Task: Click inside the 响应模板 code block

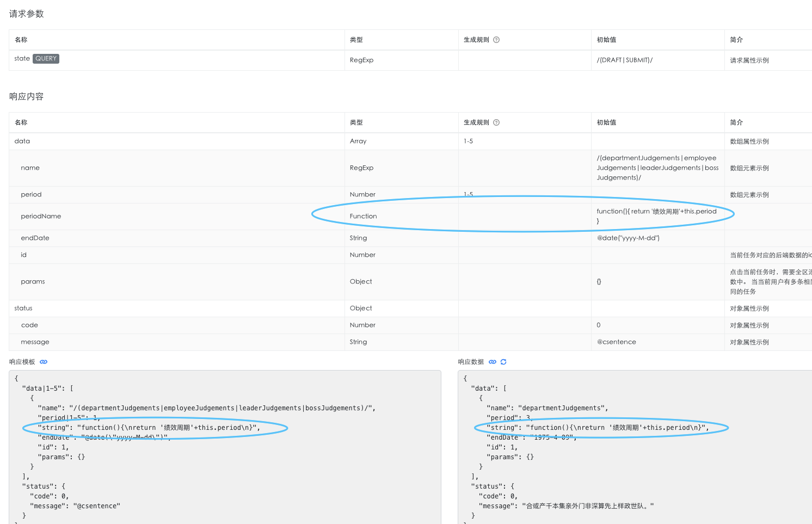Action: (225, 447)
